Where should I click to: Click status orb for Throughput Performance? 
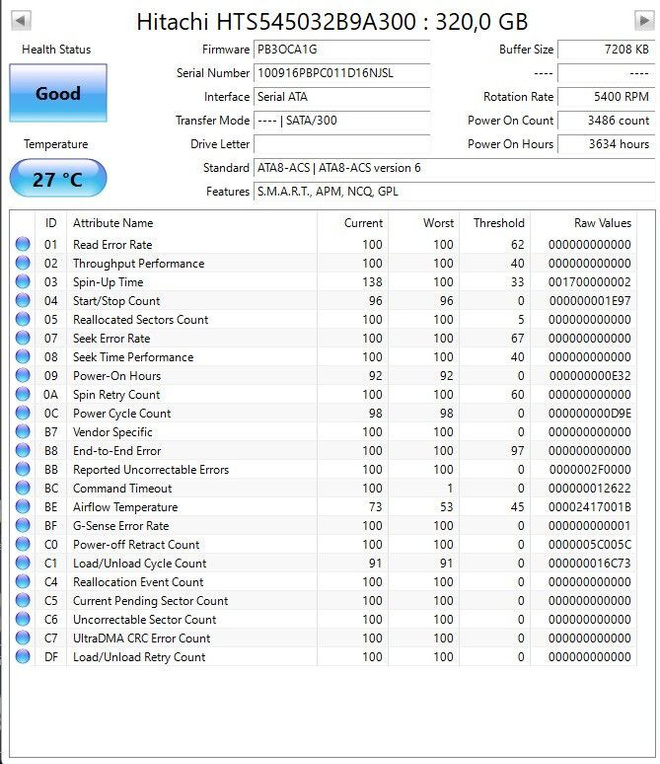pyautogui.click(x=22, y=263)
